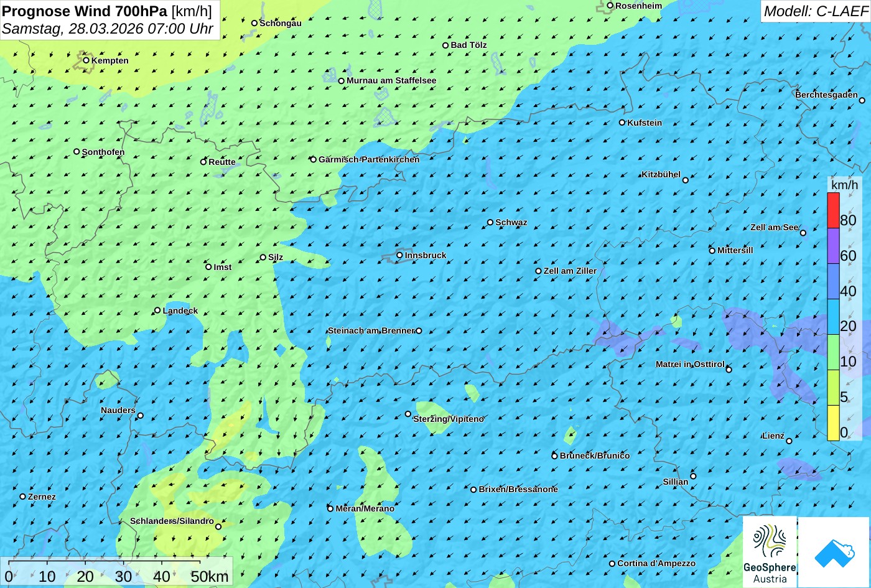Screen dimensions: 871x588
Task: Select the purple 60 km/h legend swatch
Action: pyautogui.click(x=833, y=246)
